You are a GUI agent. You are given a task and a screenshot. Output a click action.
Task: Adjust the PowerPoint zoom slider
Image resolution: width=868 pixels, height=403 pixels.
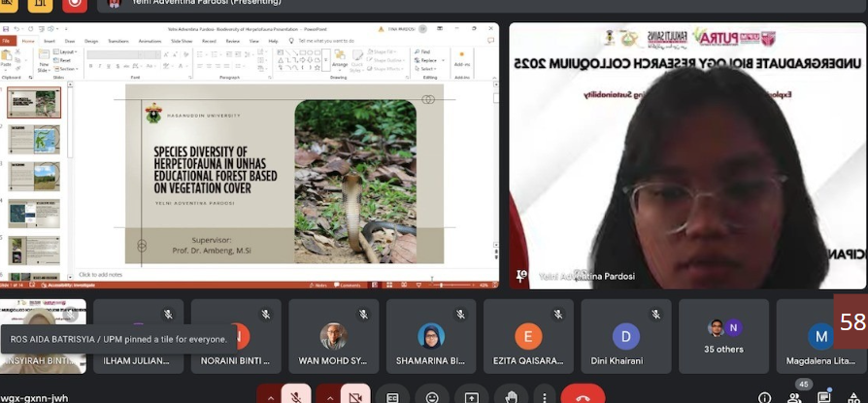coord(442,285)
